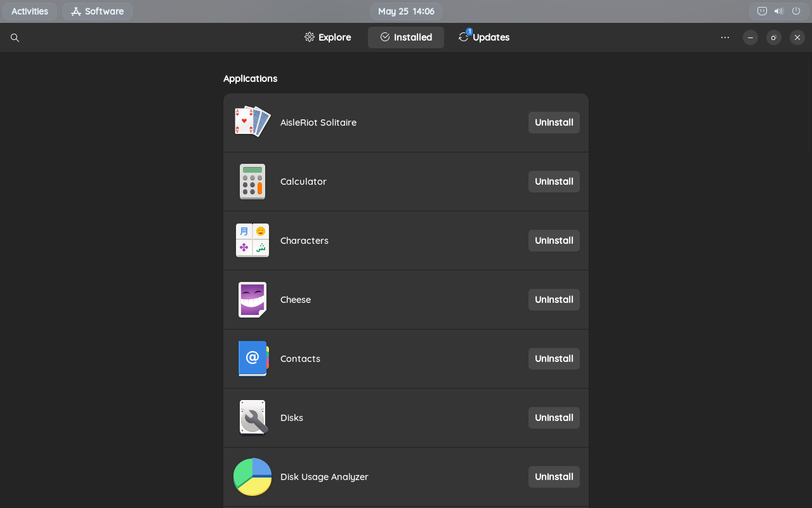Image resolution: width=812 pixels, height=508 pixels.
Task: Click the Applications section heading
Action: pyautogui.click(x=251, y=79)
